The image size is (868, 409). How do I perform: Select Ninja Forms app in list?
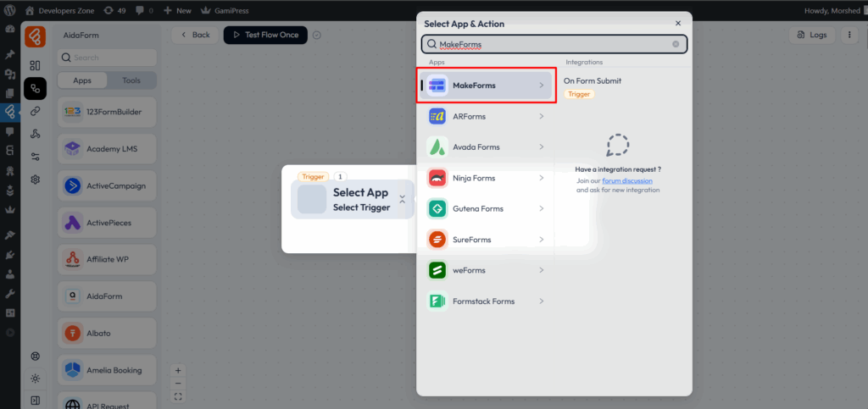coord(486,178)
